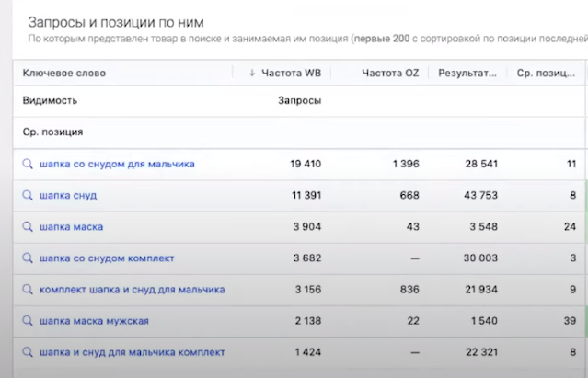Screen dimensions: 588x378
Task: Click "Запросы" cell in Видимость row
Action: tap(300, 100)
